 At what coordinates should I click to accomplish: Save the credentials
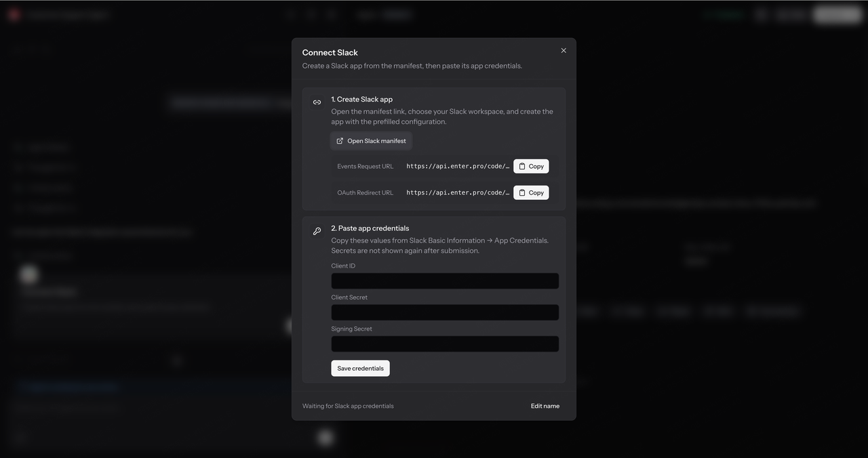coord(360,369)
